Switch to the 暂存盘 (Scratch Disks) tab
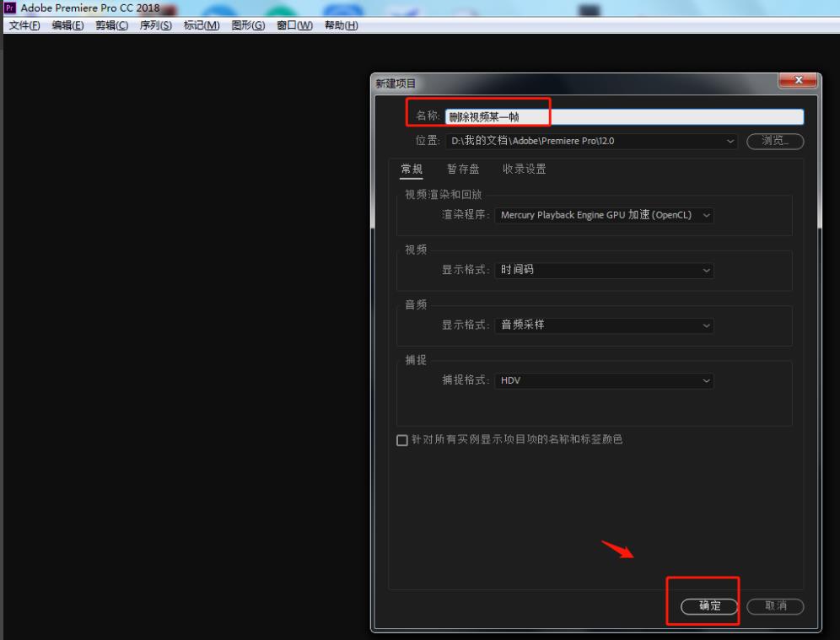 click(x=462, y=169)
